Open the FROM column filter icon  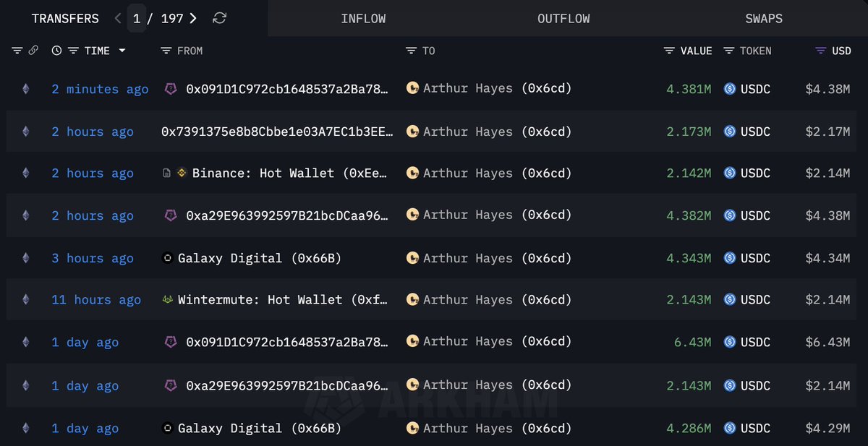click(166, 51)
